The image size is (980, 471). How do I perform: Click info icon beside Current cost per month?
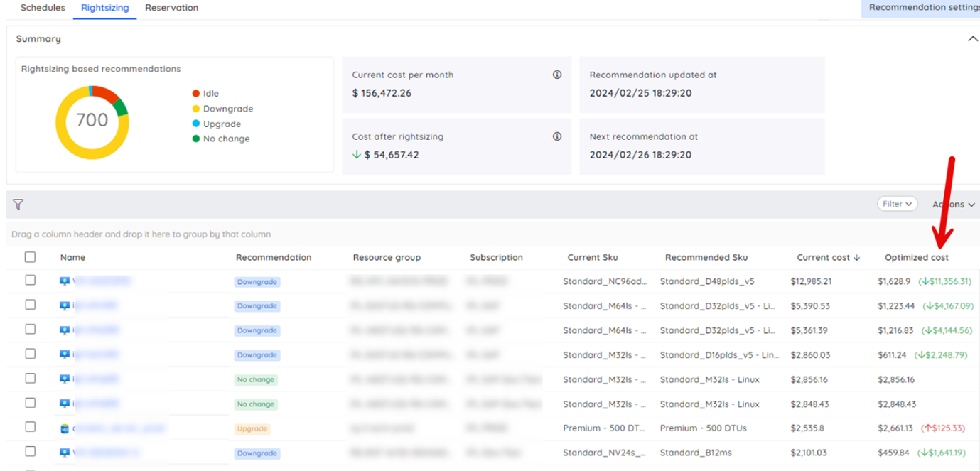[x=557, y=75]
